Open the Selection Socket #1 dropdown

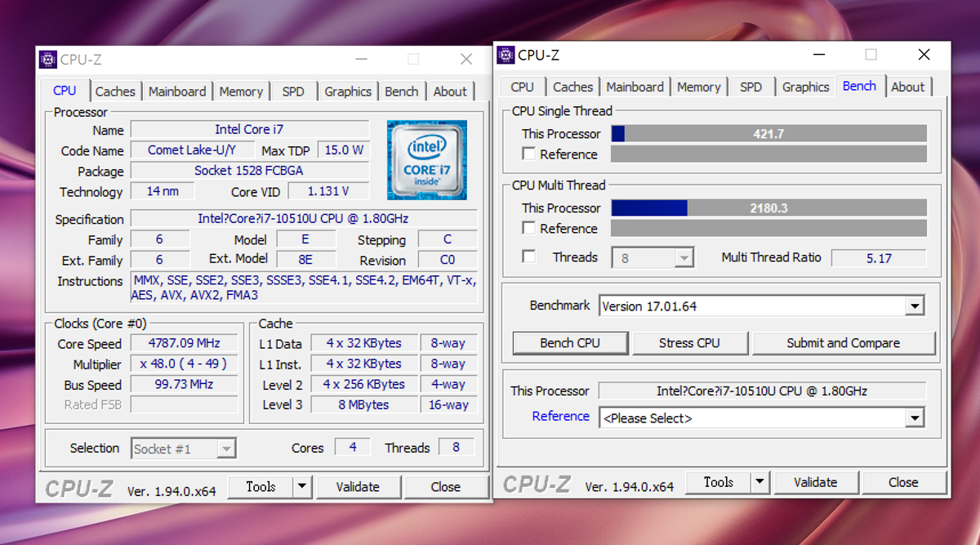(x=184, y=449)
